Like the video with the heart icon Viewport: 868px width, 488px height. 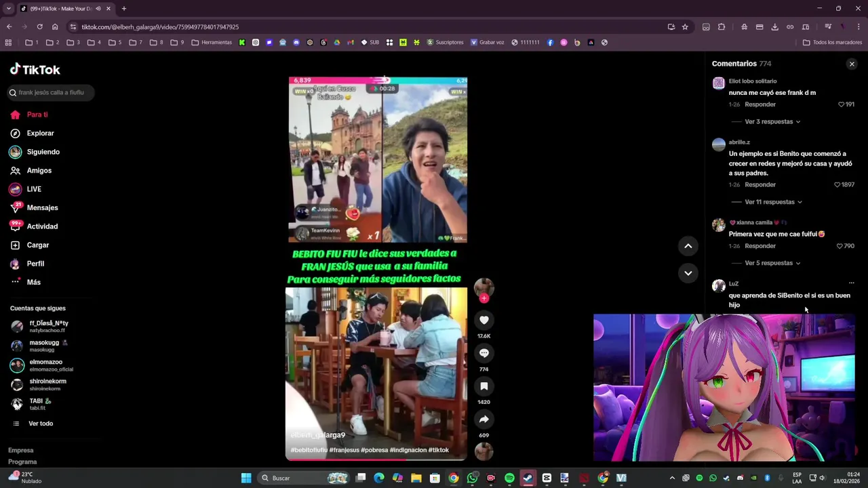484,320
